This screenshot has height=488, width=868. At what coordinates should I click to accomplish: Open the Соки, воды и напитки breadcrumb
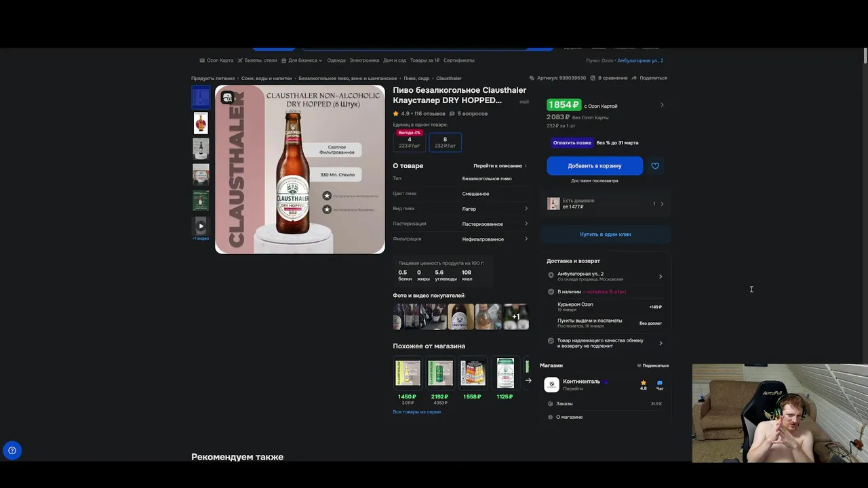(x=267, y=79)
